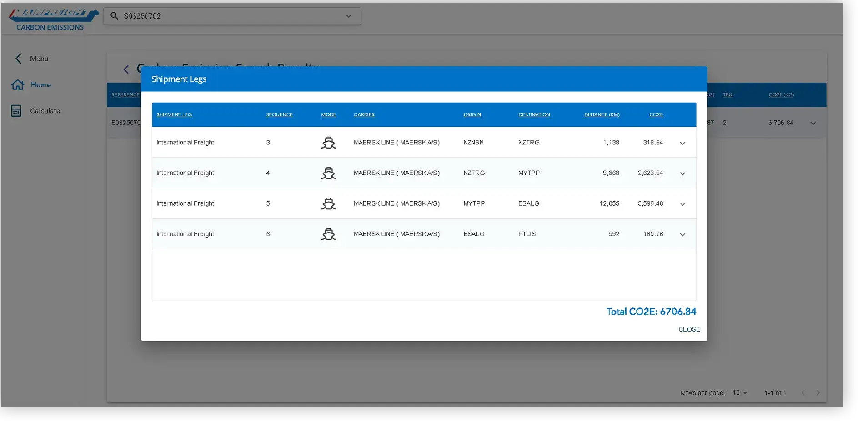Viewport: 868px width, 421px height.
Task: Click the Menu label in sidebar
Action: point(39,59)
